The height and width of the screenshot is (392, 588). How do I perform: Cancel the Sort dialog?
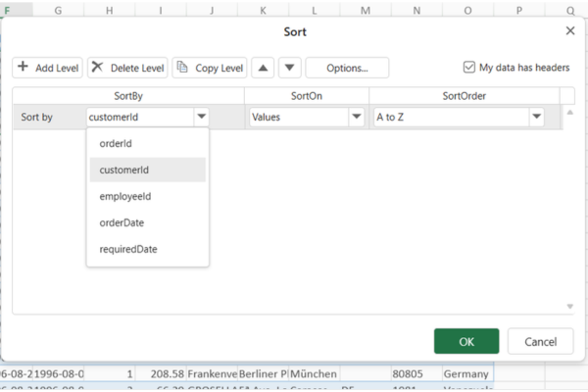(540, 341)
